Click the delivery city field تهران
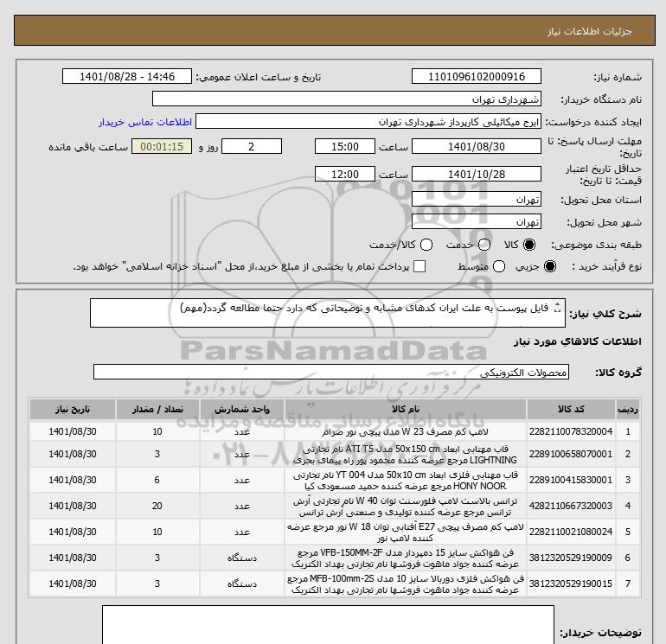The height and width of the screenshot is (644, 666). (x=476, y=222)
